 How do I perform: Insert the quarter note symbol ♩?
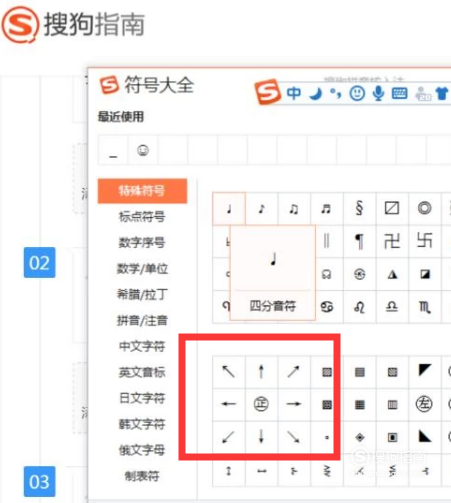(x=229, y=208)
